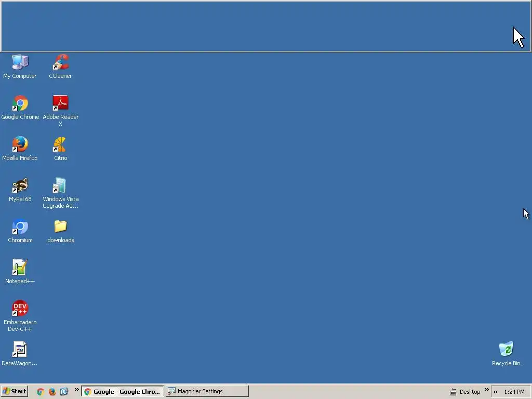Open the My Computer desktop icon
This screenshot has height=399, width=532.
[x=20, y=66]
